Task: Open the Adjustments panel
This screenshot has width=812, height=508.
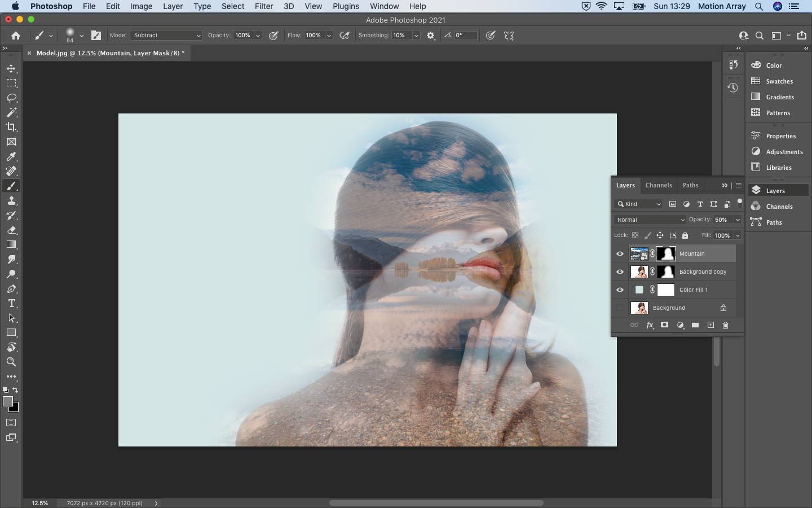Action: (x=779, y=151)
